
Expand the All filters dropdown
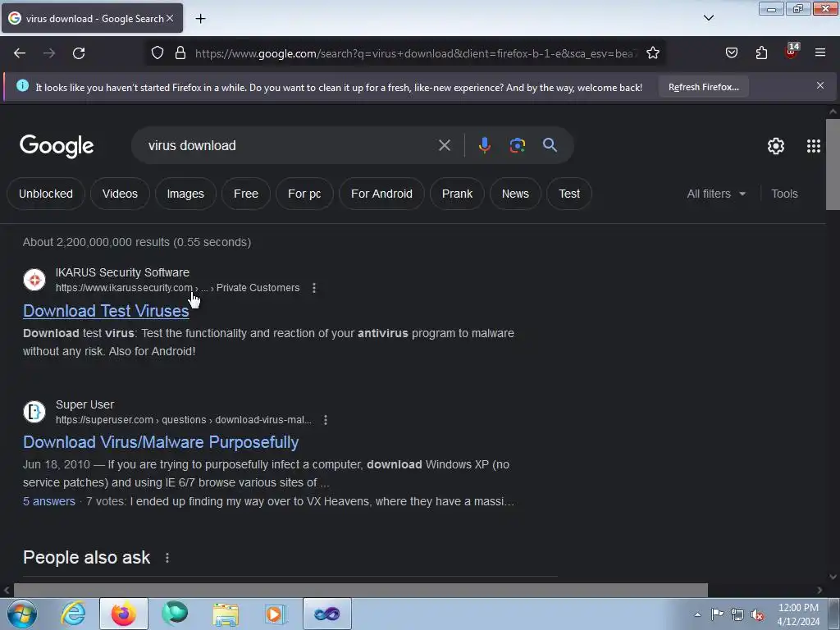point(716,194)
